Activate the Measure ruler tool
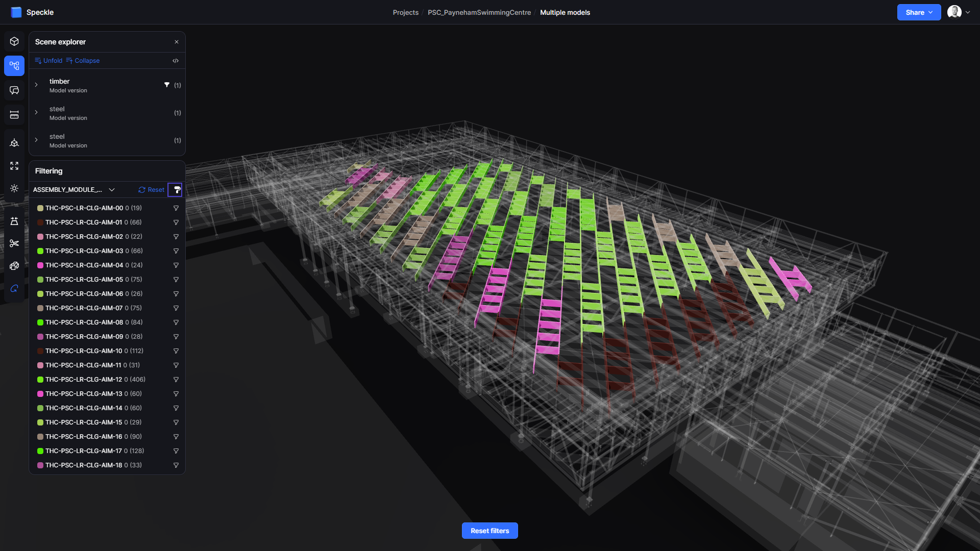Screen dimensions: 980x551 click(14, 115)
